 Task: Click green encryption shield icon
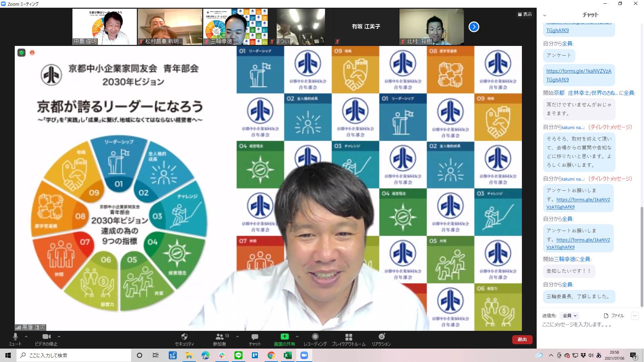(21, 53)
